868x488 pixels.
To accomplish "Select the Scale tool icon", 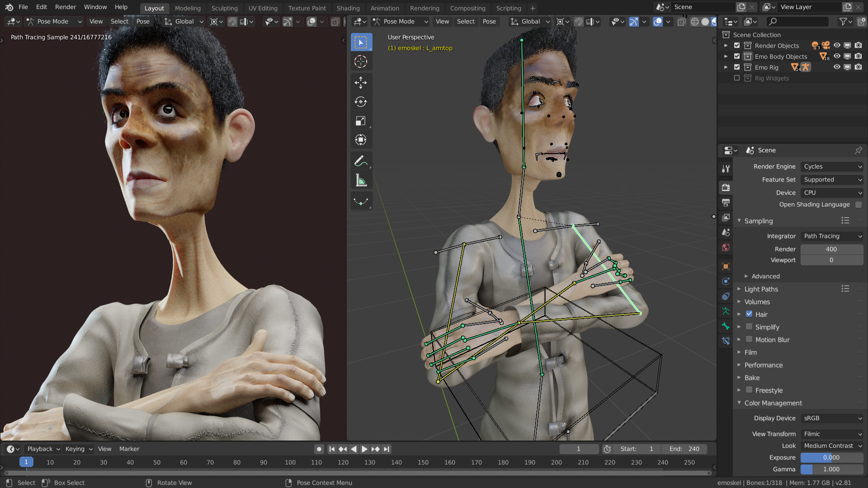I will tap(361, 121).
